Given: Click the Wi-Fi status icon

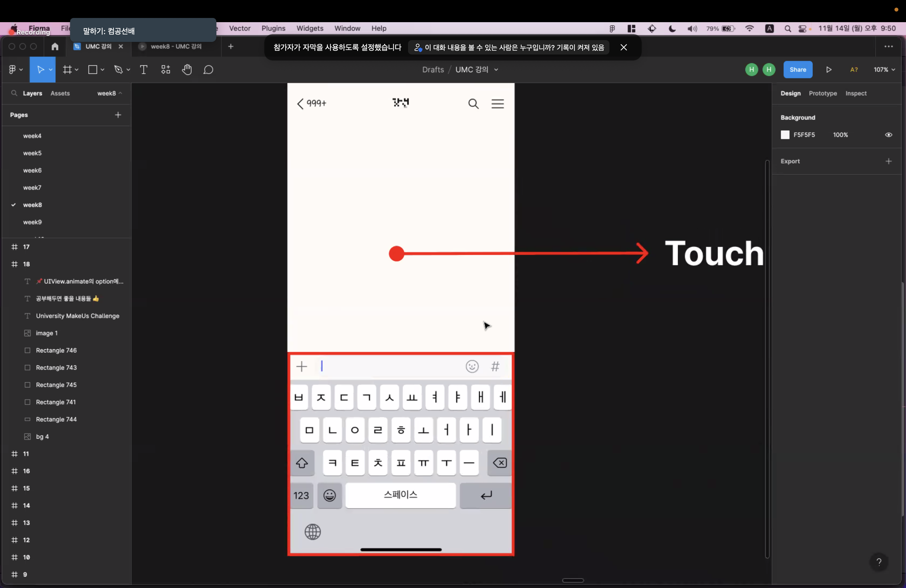Looking at the screenshot, I should coord(750,28).
